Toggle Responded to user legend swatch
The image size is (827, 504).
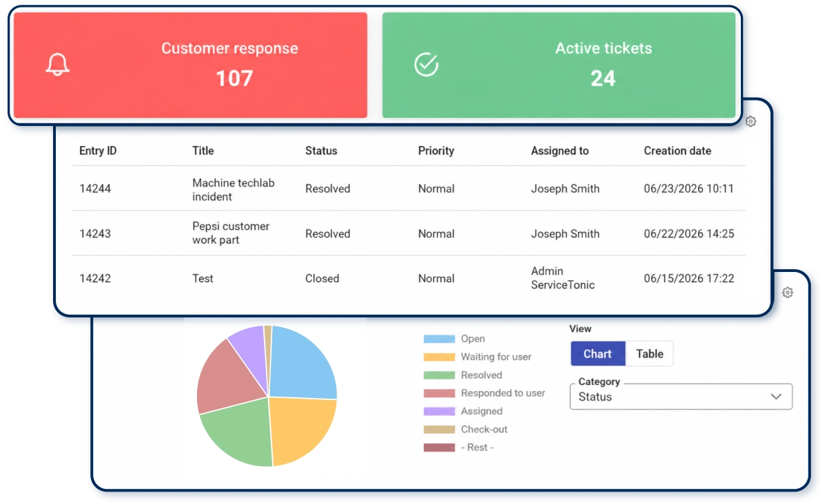click(x=439, y=393)
